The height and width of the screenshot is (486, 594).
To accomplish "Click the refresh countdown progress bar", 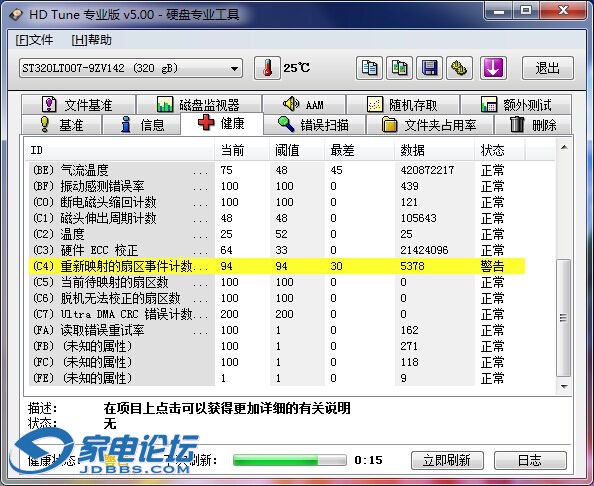I will point(290,460).
